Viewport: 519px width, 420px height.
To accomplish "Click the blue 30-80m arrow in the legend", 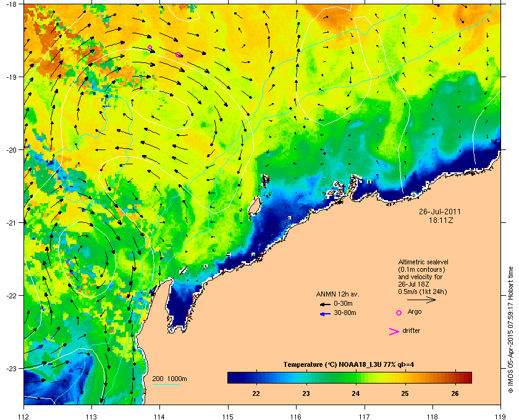I will click(325, 314).
